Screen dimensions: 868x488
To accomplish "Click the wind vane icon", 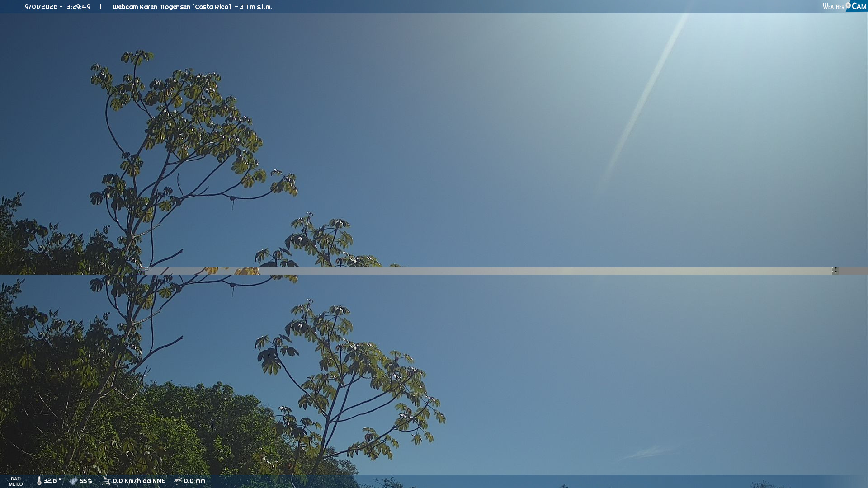I will coord(106,481).
